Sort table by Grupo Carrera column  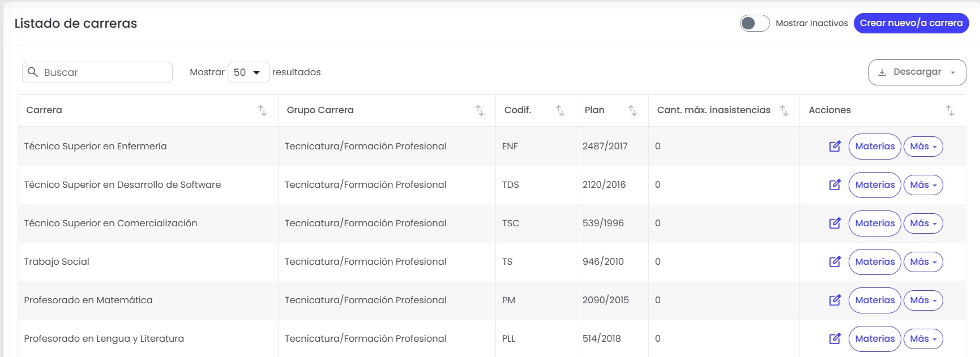(480, 111)
